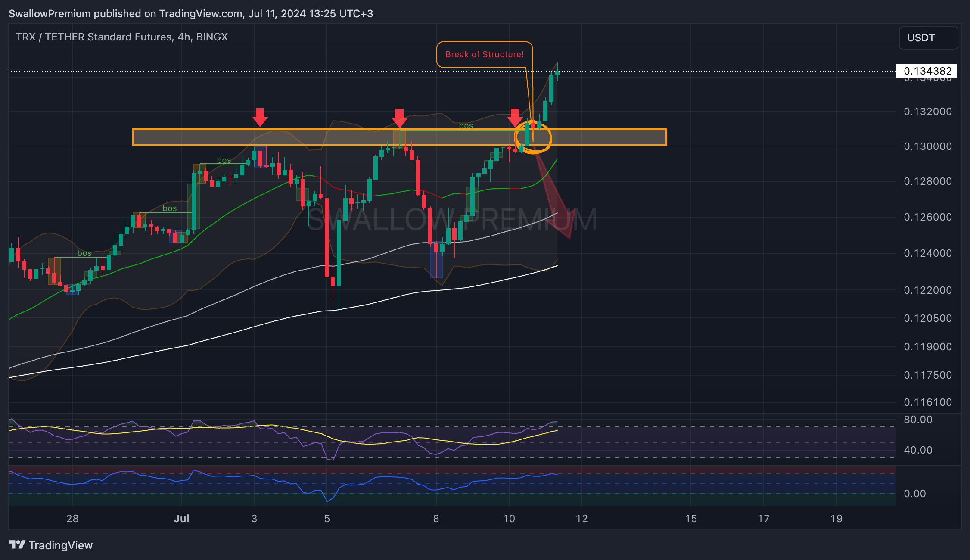Image resolution: width=970 pixels, height=560 pixels.
Task: Click the TradingView logo icon
Action: coord(17,545)
